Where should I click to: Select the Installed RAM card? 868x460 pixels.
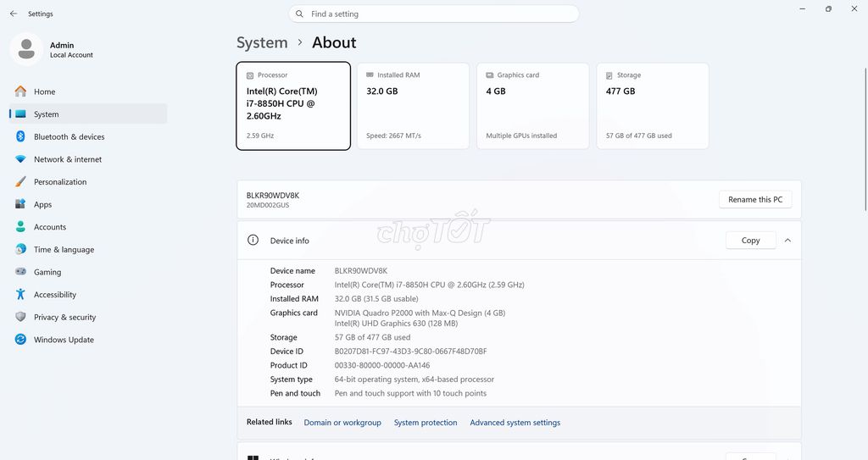click(x=413, y=106)
